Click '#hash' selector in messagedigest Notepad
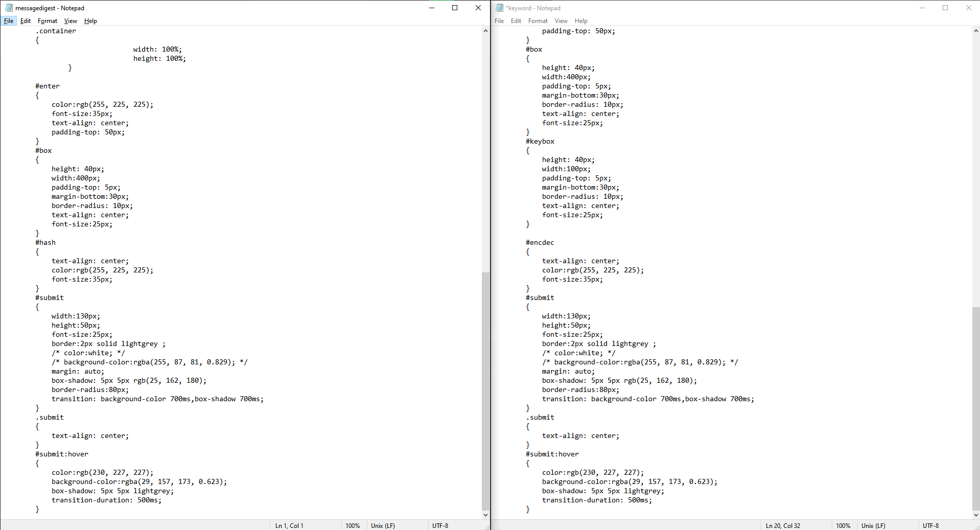The height and width of the screenshot is (530, 980). click(x=45, y=243)
